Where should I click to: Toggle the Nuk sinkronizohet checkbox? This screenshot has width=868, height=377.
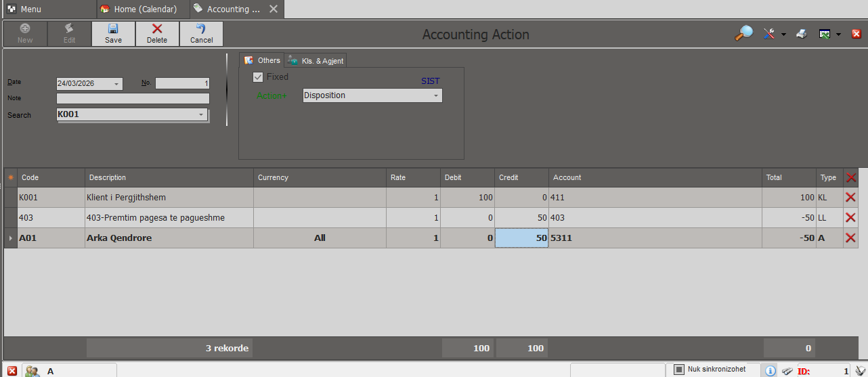coord(679,370)
